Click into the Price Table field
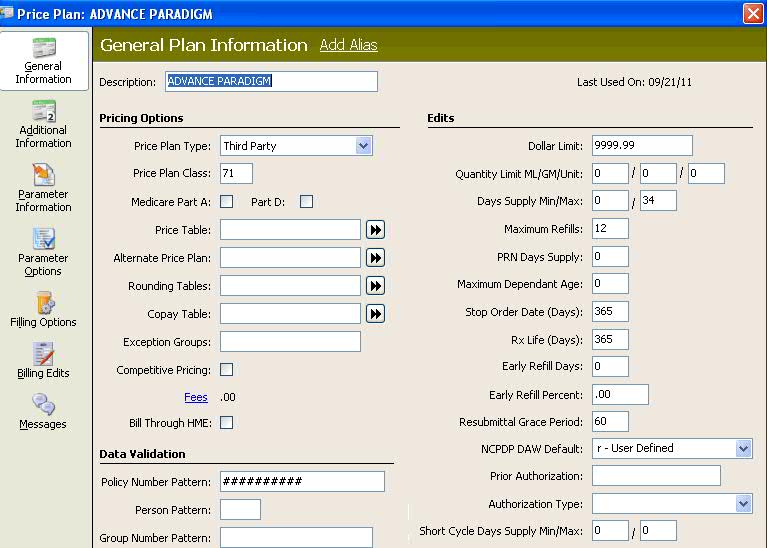 tap(290, 229)
